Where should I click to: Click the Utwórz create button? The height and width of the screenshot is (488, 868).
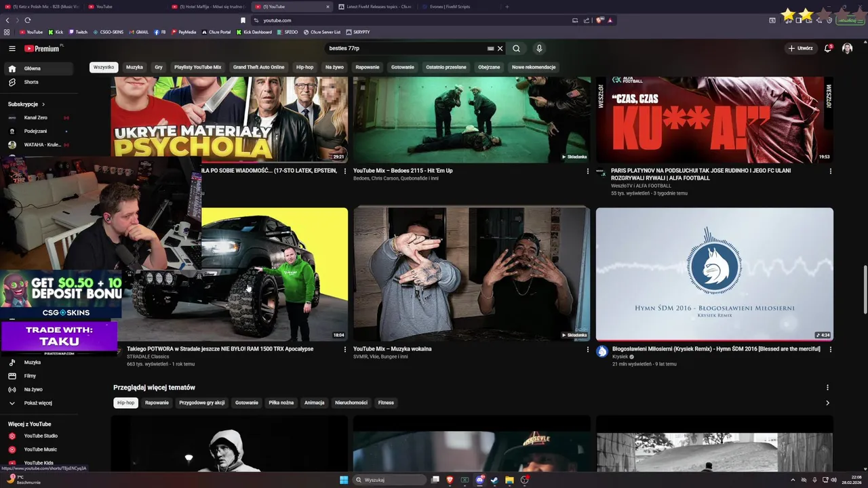pyautogui.click(x=800, y=48)
